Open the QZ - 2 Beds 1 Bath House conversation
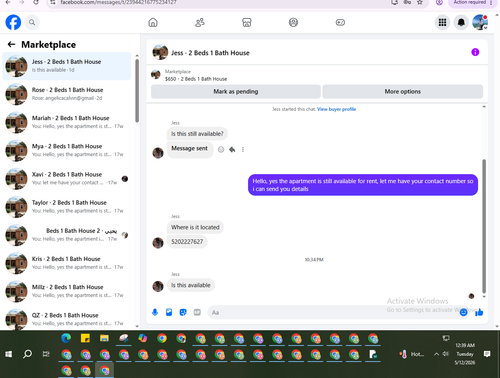Image resolution: width=500 pixels, height=378 pixels. tap(67, 319)
